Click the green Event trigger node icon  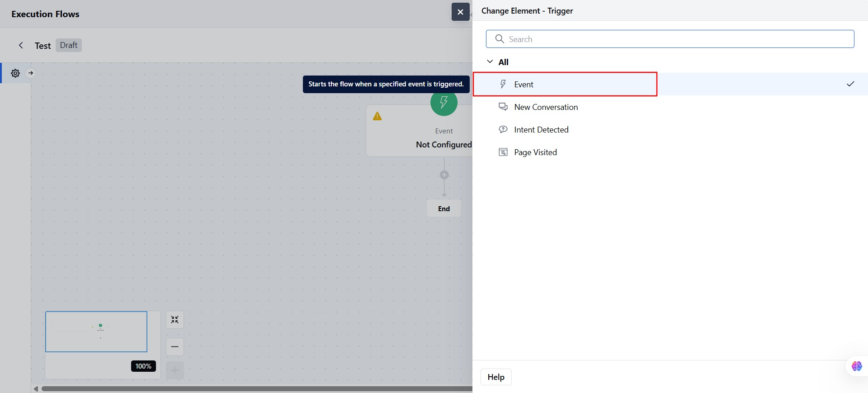(x=444, y=103)
